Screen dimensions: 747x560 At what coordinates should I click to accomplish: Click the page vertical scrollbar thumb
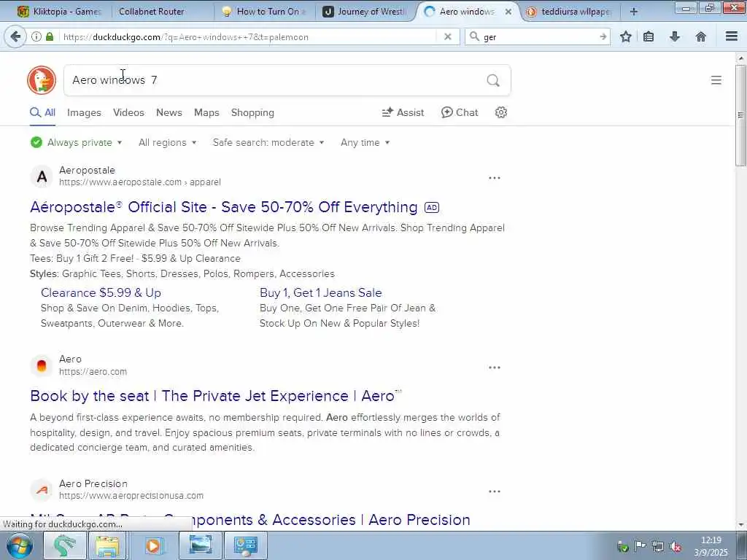741,115
